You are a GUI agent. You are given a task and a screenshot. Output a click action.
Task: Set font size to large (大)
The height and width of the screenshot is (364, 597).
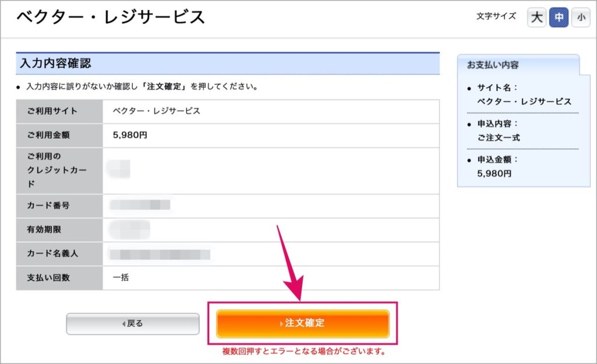tap(536, 17)
